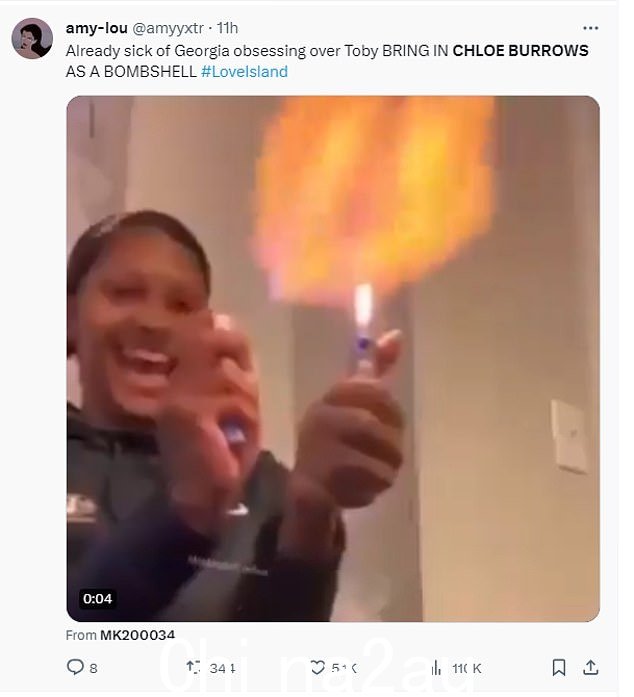Click the like count beside the heart
The width and height of the screenshot is (634, 697).
pos(344,668)
